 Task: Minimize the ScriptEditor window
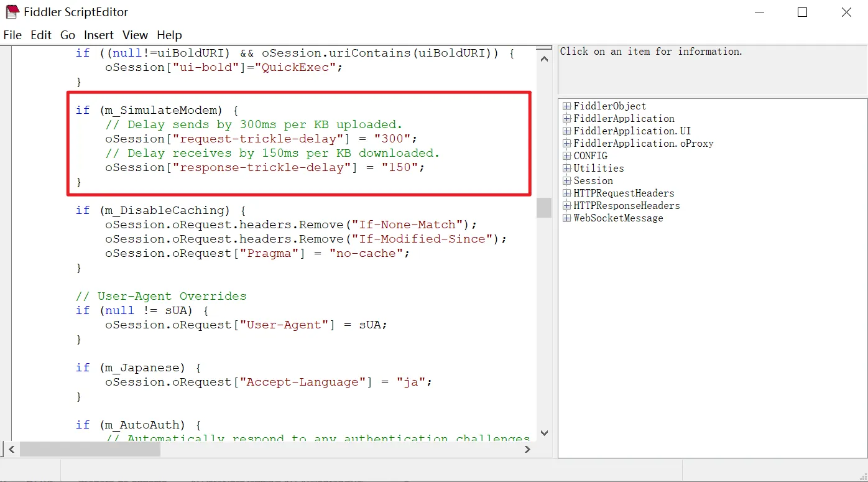tap(759, 12)
